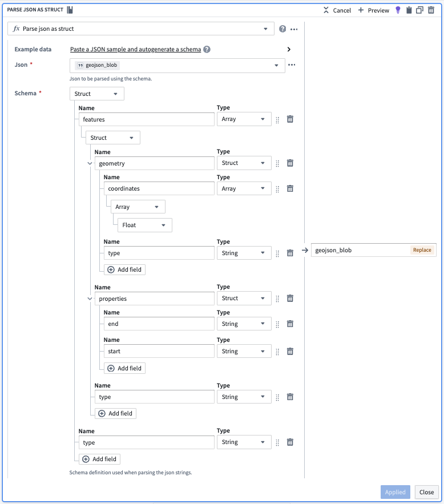Click the drag handle of properties row
Image resolution: width=444 pixels, height=504 pixels.
coord(277,299)
